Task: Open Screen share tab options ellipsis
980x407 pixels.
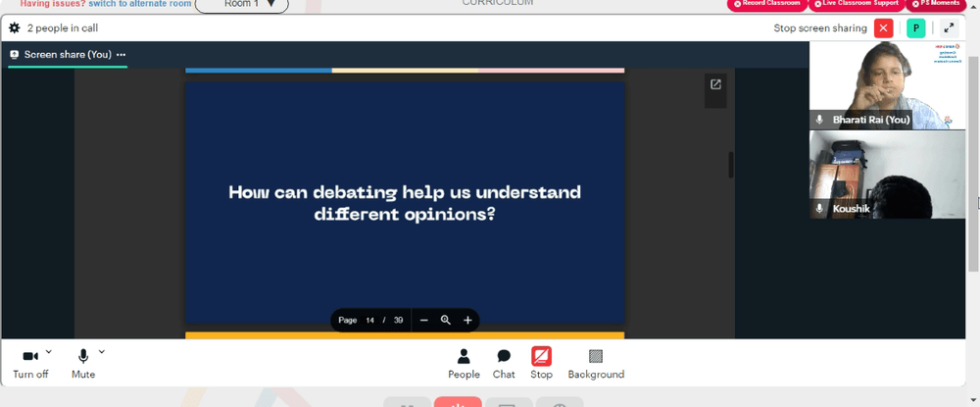Action: point(122,54)
